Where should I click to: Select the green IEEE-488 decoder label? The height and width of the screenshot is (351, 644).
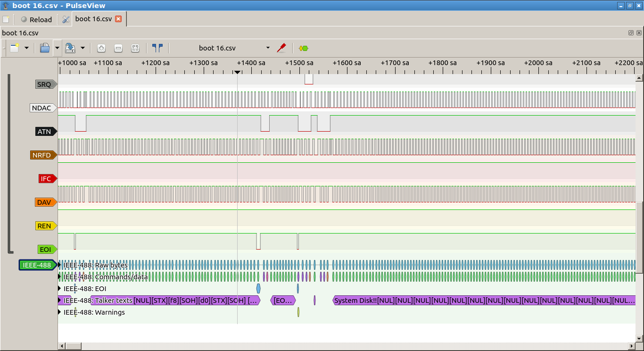(x=37, y=265)
